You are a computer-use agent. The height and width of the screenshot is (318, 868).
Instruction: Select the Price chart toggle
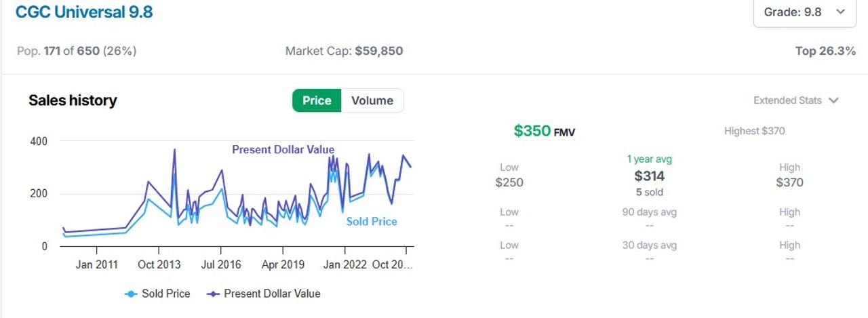[317, 100]
